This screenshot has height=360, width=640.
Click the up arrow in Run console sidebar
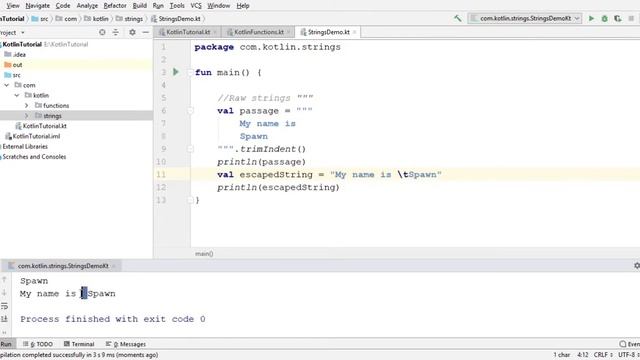click(x=4, y=280)
